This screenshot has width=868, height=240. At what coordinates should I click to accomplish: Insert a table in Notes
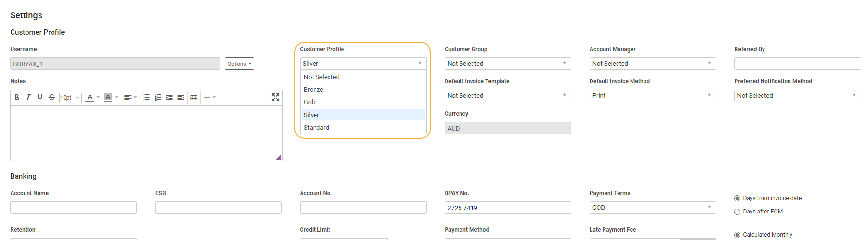[194, 97]
